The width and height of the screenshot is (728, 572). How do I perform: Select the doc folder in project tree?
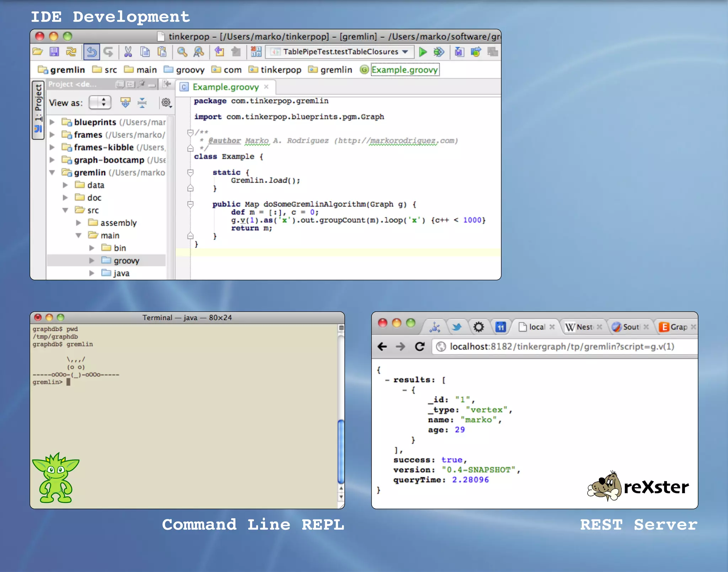click(88, 198)
